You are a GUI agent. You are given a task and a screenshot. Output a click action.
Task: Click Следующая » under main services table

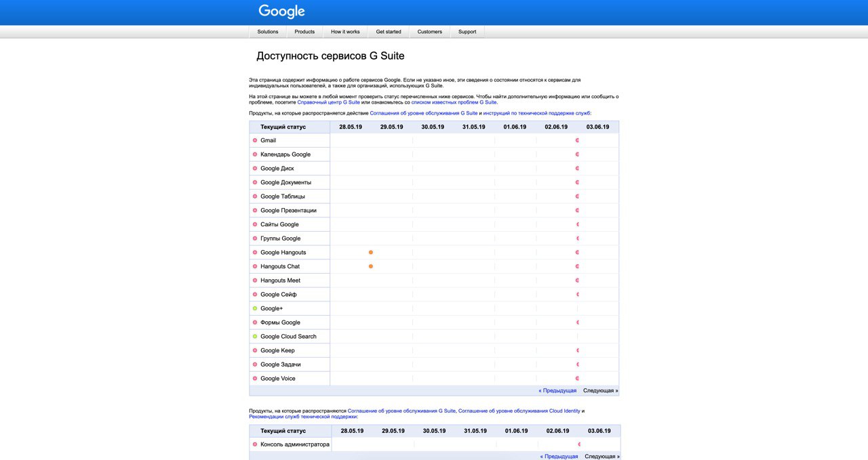pos(601,391)
